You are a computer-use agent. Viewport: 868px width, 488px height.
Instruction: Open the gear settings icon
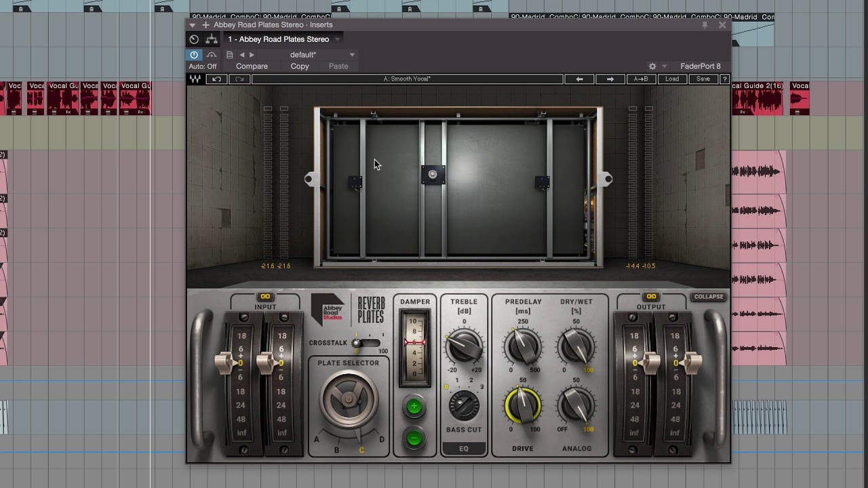[652, 66]
